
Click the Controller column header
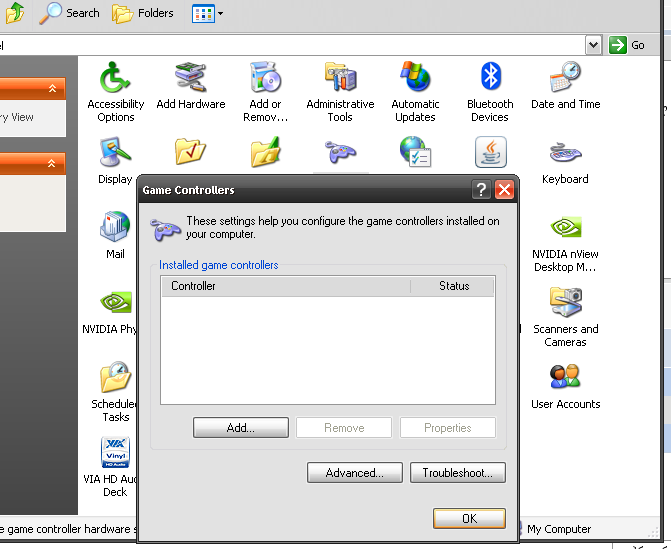coord(286,286)
